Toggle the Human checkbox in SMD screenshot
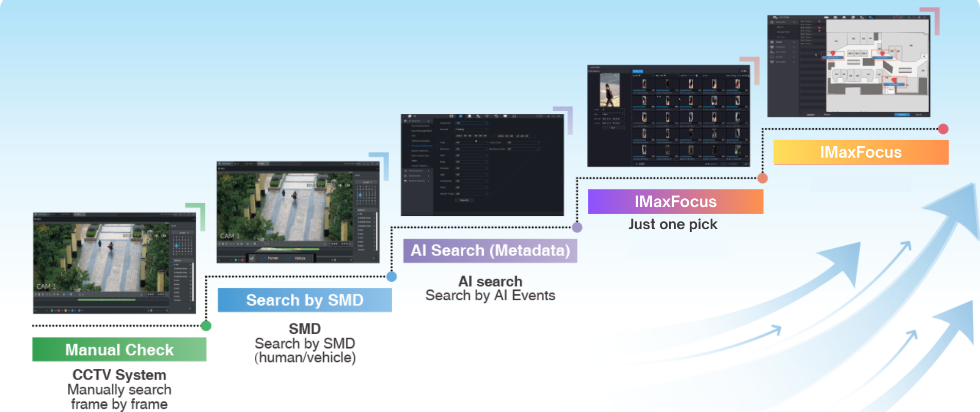 click(263, 258)
